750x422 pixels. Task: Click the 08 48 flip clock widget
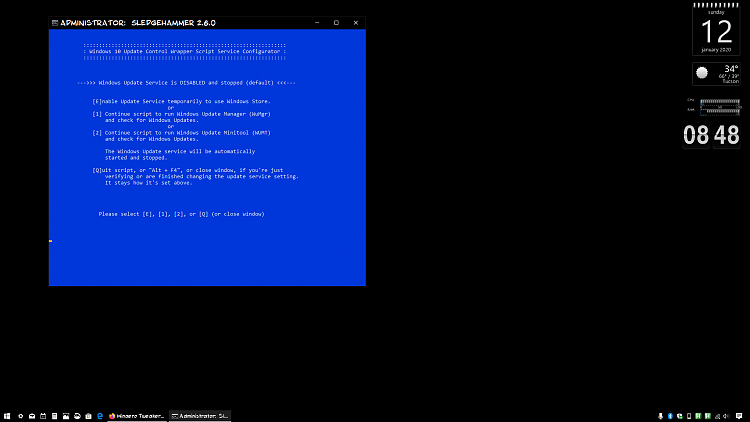click(711, 135)
